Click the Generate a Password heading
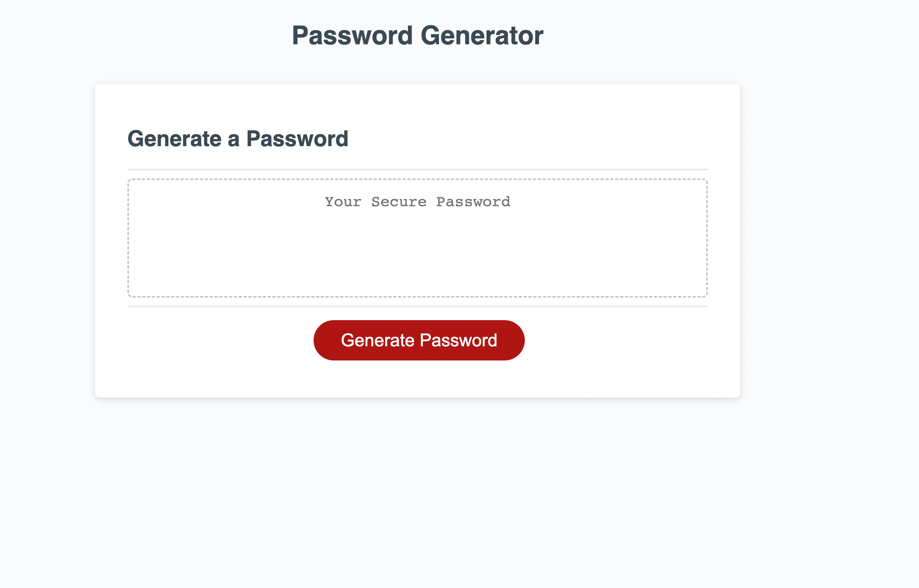The height and width of the screenshot is (588, 919). point(239,139)
